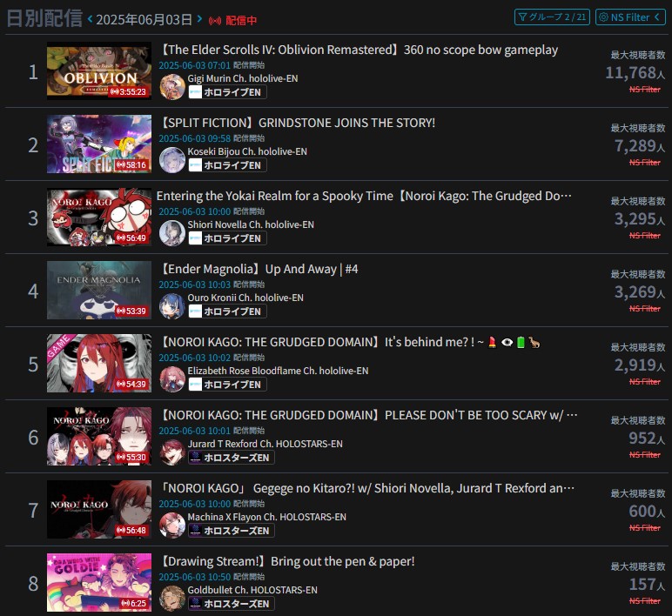The image size is (672, 616).
Task: Click ホロライブEN tag under Elizabeth Rose Bloodflame
Action: [227, 385]
